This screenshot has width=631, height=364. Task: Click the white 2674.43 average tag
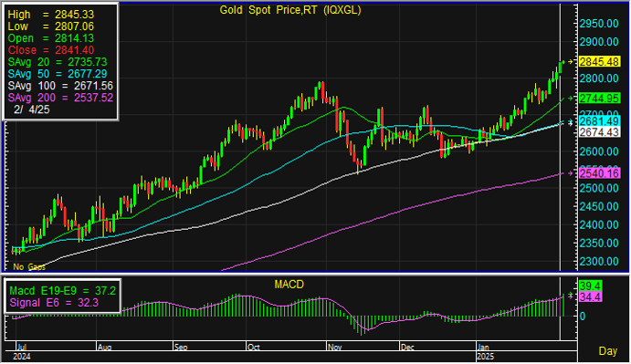pos(600,132)
